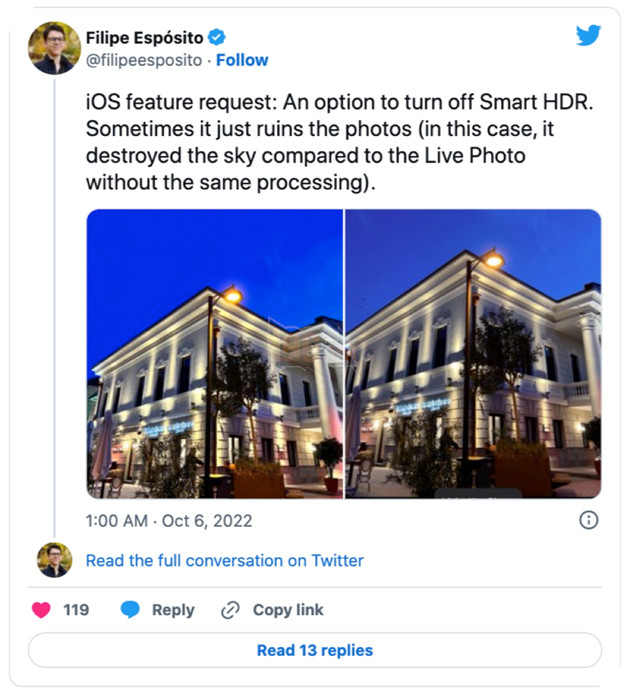Click the blue reply speech bubble icon
Image resolution: width=630 pixels, height=697 pixels.
130,609
